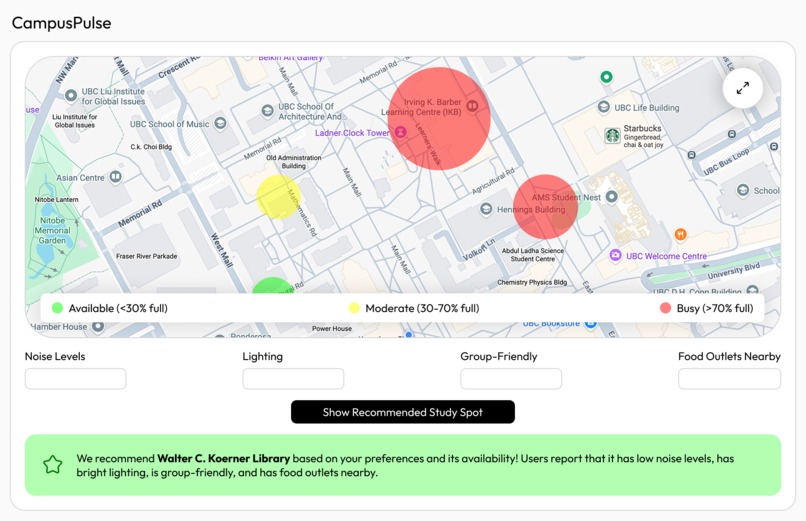This screenshot has height=521, width=806.
Task: Click the UBC School of Architecture marker
Action: click(x=267, y=110)
